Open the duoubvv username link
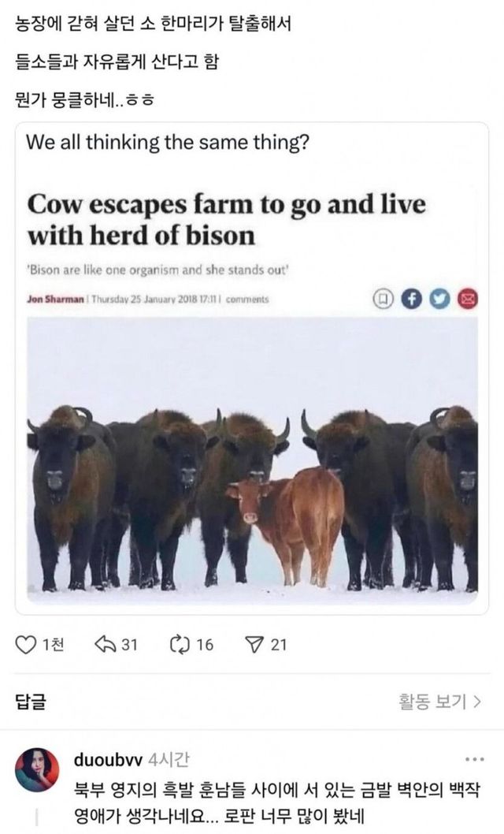 pyautogui.click(x=108, y=760)
